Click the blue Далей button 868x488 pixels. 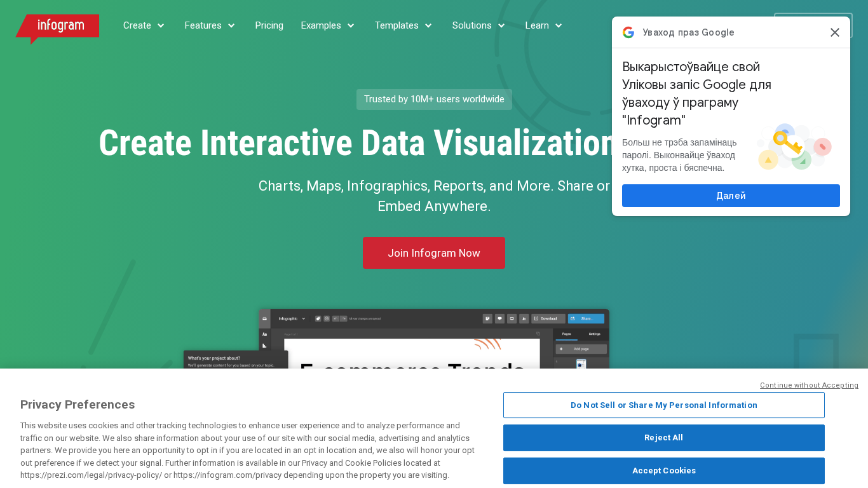(x=731, y=196)
